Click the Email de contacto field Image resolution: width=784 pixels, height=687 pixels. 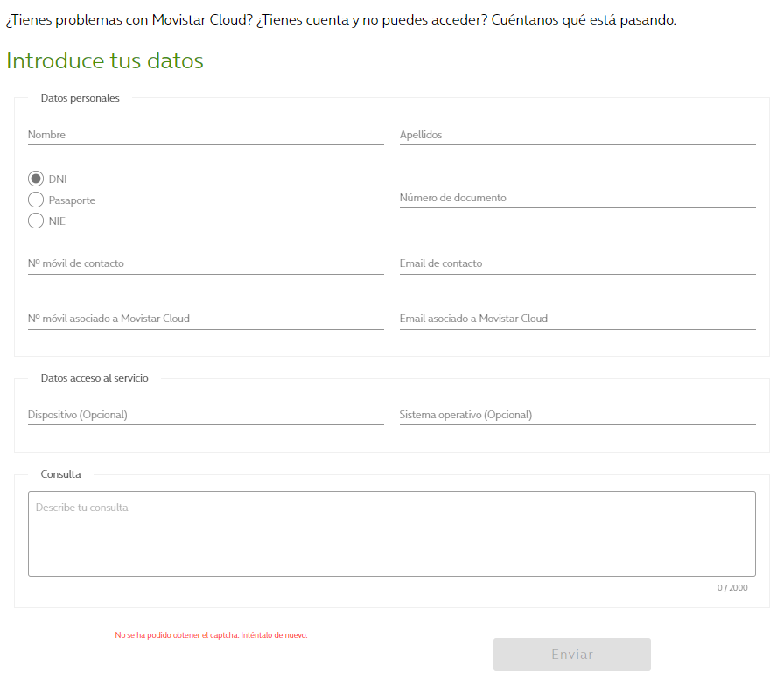tap(577, 263)
